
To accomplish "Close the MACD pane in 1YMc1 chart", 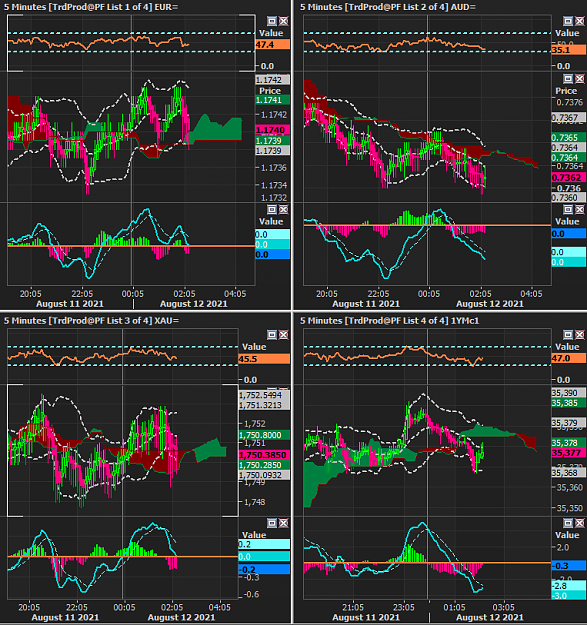I will (579, 523).
